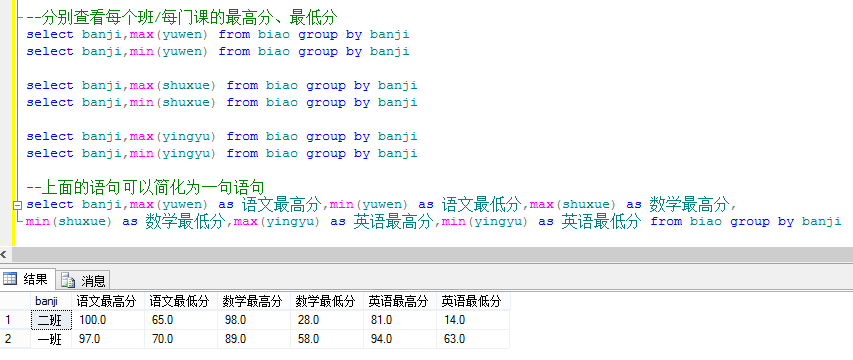Click the document icon on 消息 tab
Screen dimensions: 853x360
67,281
